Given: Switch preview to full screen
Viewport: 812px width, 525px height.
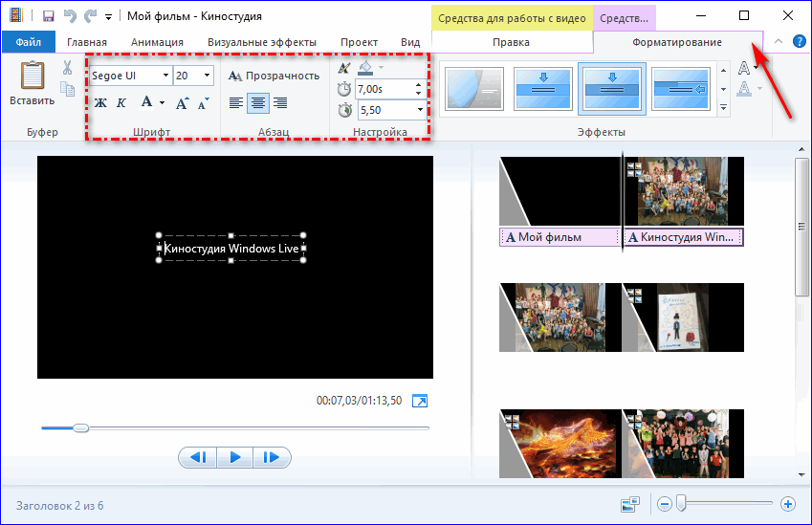Looking at the screenshot, I should click(x=419, y=401).
